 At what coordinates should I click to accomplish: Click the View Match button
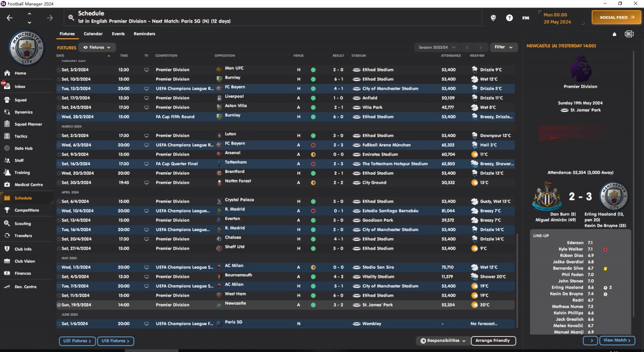click(x=617, y=340)
